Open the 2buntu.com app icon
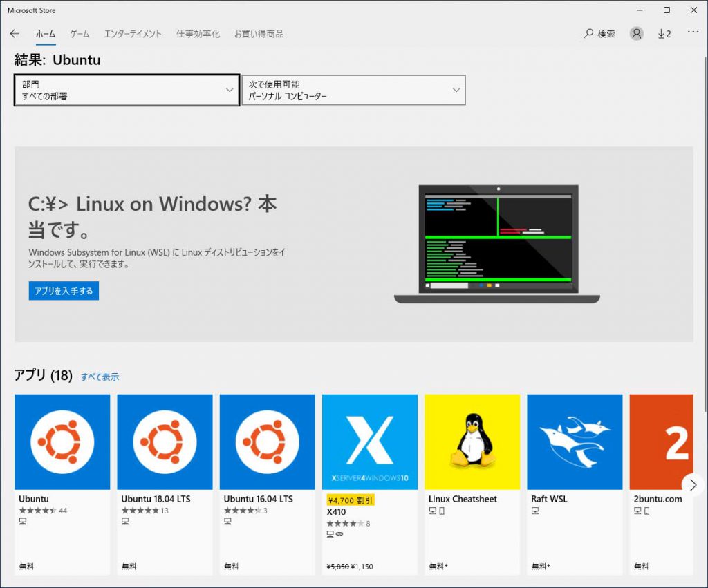 [662, 442]
